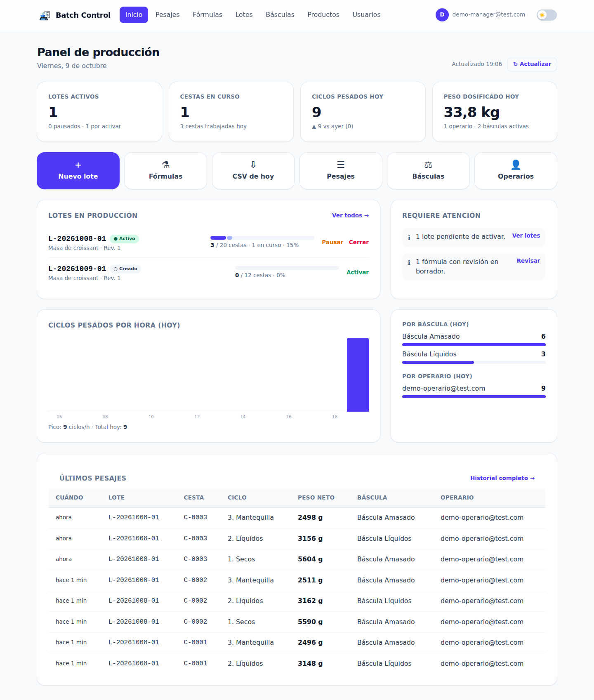Pause lot L-20261008-01
Screen dimensions: 594x700
(x=332, y=242)
